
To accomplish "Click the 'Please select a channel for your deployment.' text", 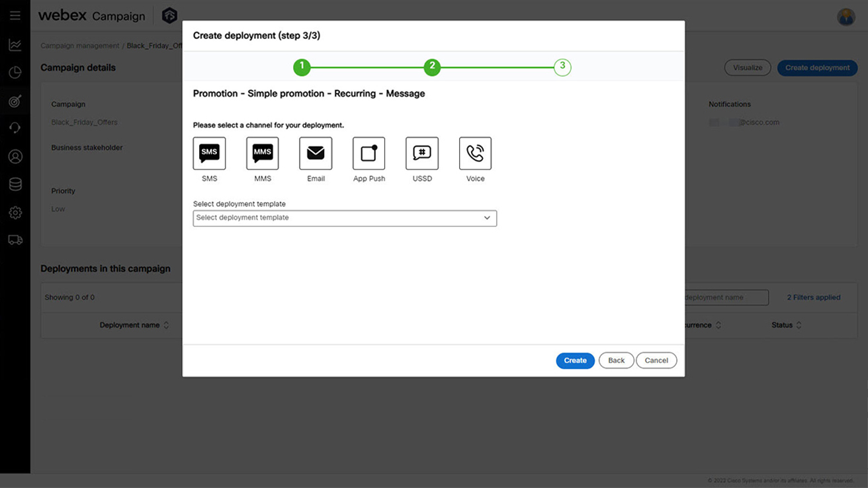I will pyautogui.click(x=269, y=125).
